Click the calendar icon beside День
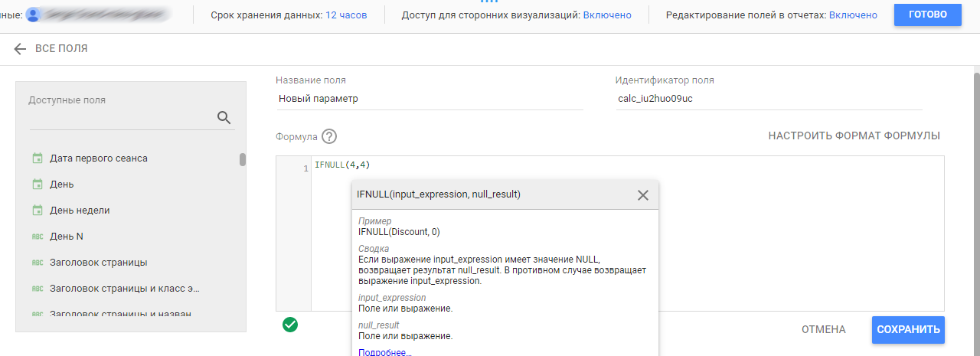980x356 pixels. click(x=38, y=185)
